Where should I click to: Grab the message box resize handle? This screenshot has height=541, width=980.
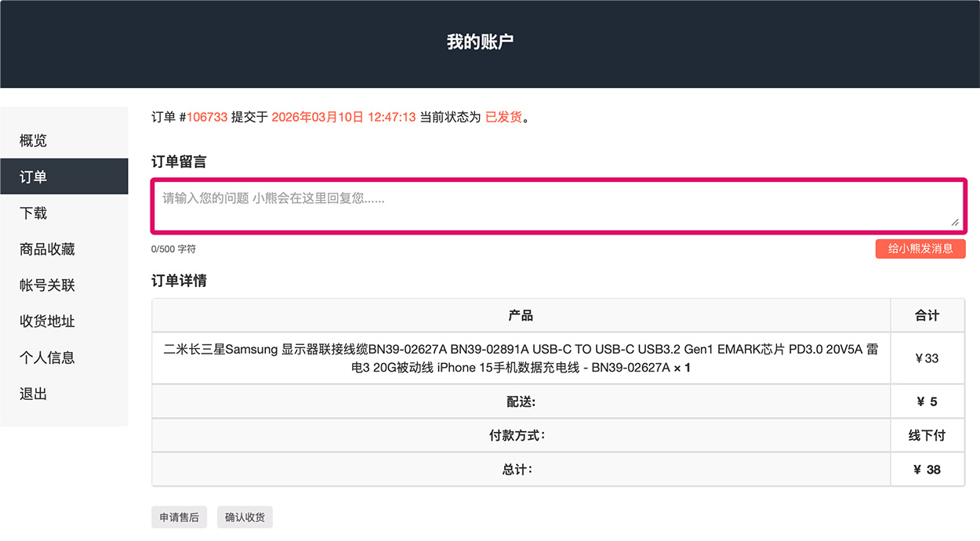(x=954, y=222)
